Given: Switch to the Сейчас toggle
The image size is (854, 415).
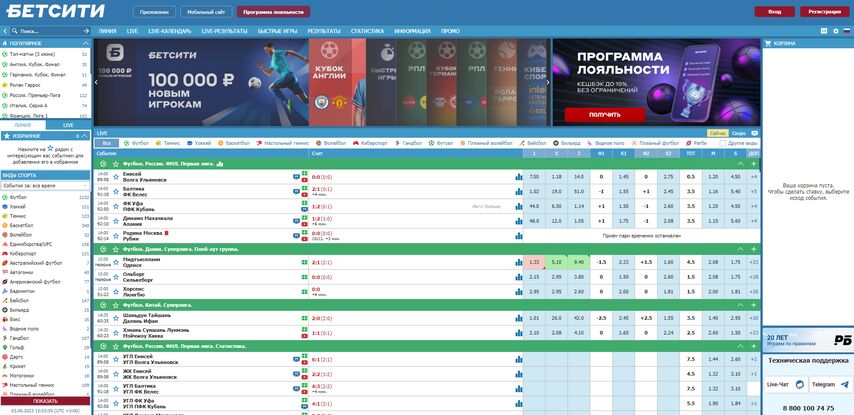Looking at the screenshot, I should [x=718, y=133].
